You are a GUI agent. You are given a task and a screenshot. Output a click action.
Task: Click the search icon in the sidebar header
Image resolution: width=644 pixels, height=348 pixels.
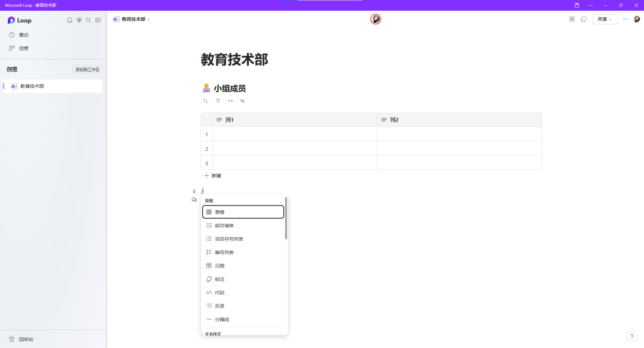88,20
